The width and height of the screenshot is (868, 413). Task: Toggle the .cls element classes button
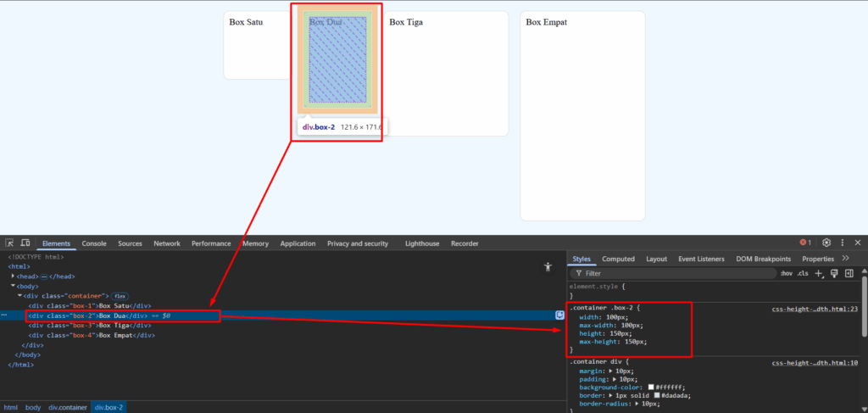[x=803, y=273]
